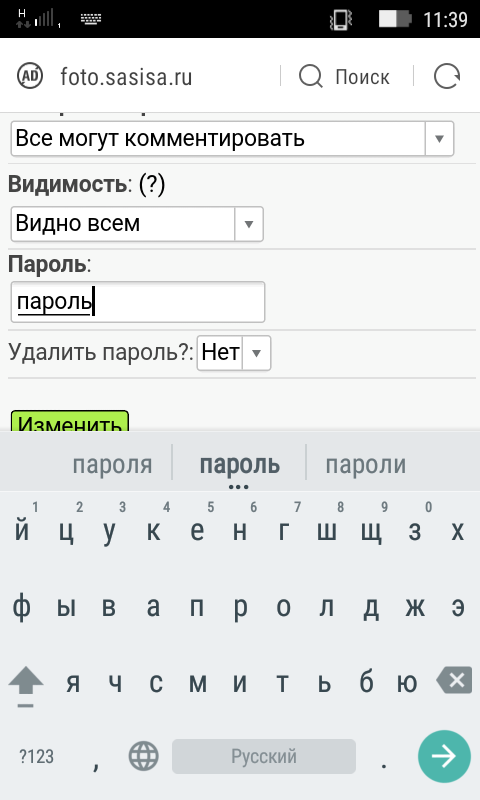The width and height of the screenshot is (480, 800).
Task: Open the 'Удалить пароль?' Нет dropdown
Action: [234, 353]
